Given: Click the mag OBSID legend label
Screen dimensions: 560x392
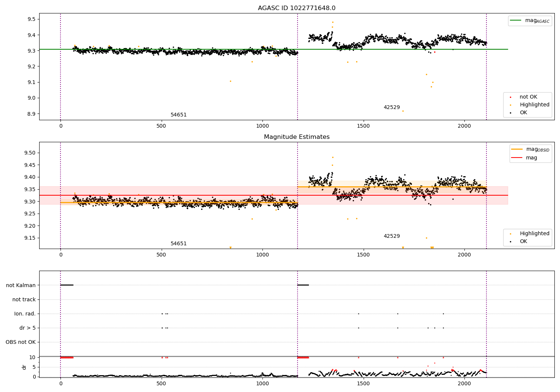Looking at the screenshot, I should pyautogui.click(x=538, y=149).
